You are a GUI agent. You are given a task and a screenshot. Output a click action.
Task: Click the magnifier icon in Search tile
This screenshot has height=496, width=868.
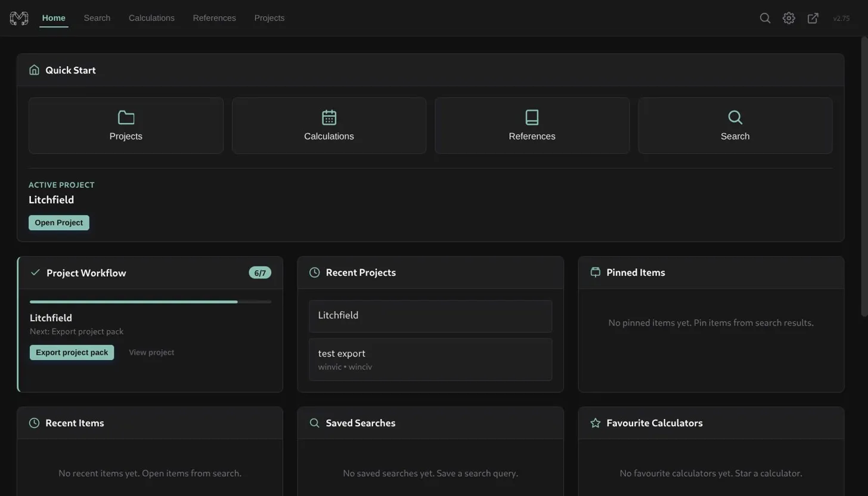tap(735, 117)
